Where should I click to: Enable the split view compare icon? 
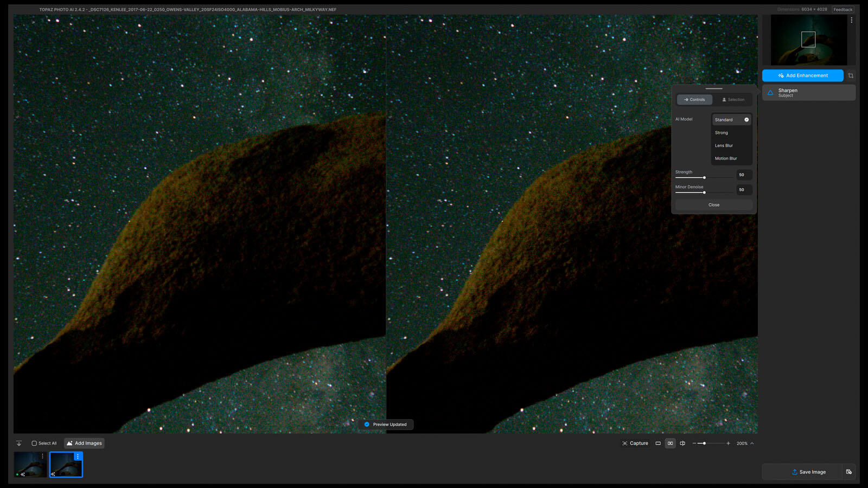click(682, 444)
